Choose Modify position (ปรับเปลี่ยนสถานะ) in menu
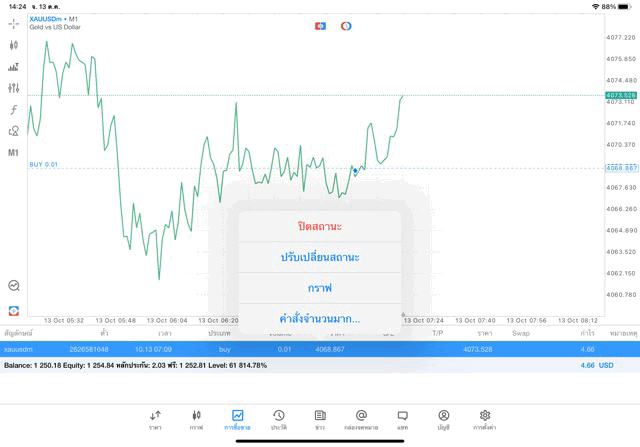The width and height of the screenshot is (640, 447). (x=320, y=257)
